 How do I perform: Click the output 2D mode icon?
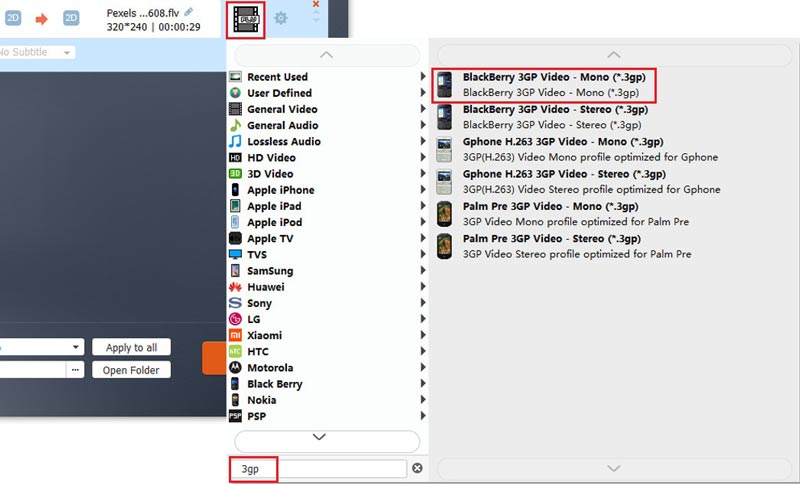pos(71,18)
